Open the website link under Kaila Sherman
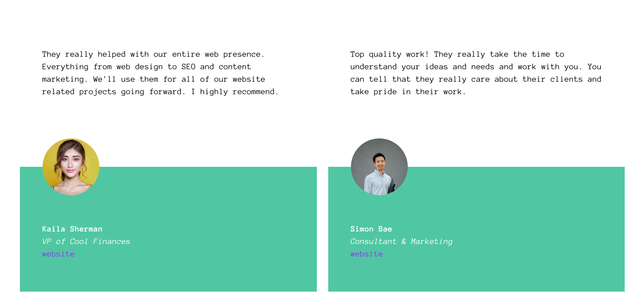The image size is (644, 299). 58,254
